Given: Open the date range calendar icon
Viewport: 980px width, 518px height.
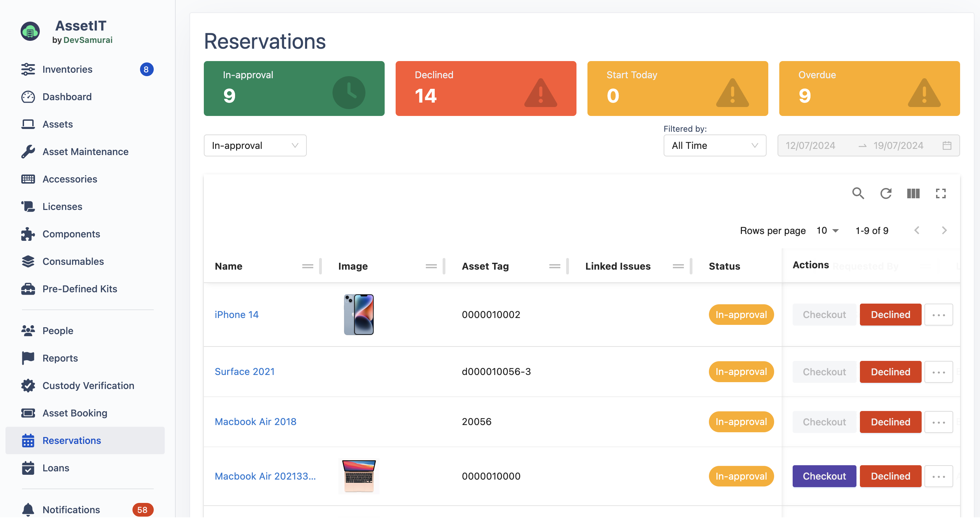Looking at the screenshot, I should click(946, 145).
